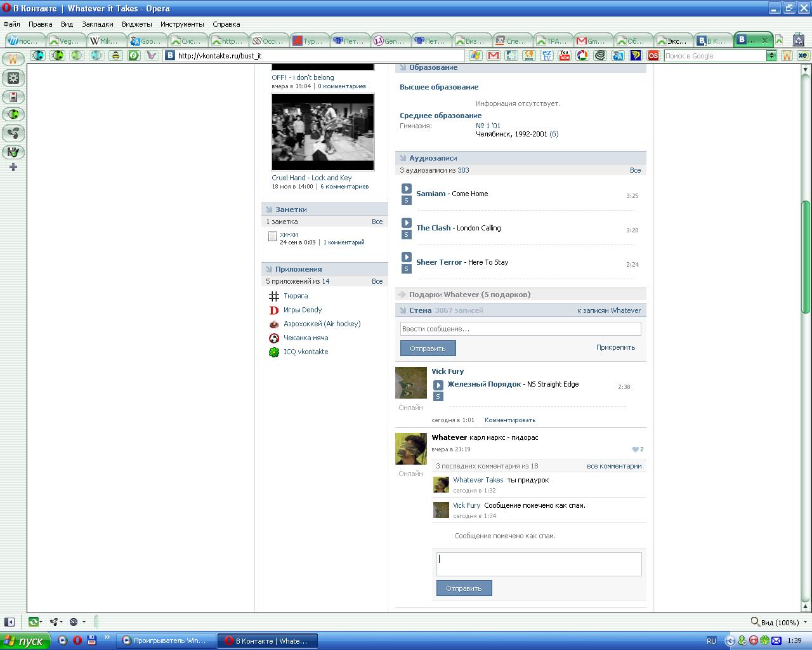Open the notes panel icon in Opera sidebar
Image resolution: width=812 pixels, height=650 pixels.
click(13, 96)
